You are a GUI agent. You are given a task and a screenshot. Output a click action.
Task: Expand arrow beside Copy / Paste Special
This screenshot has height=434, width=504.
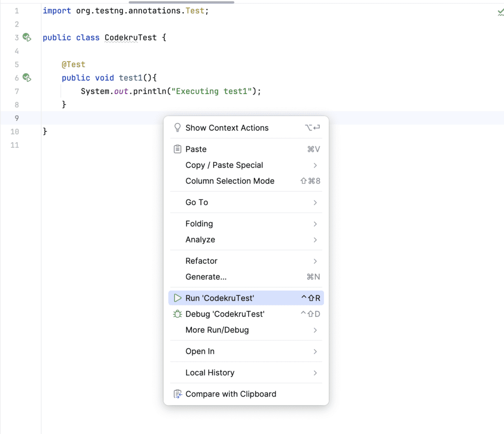[315, 165]
